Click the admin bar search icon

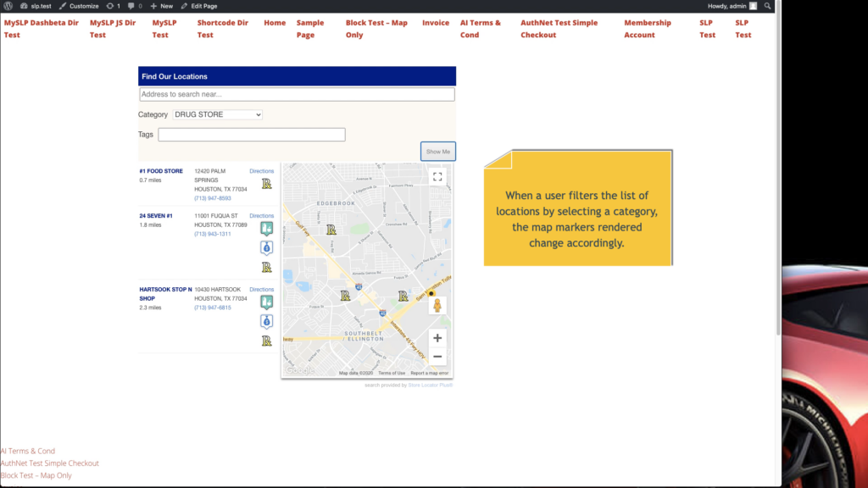point(767,6)
